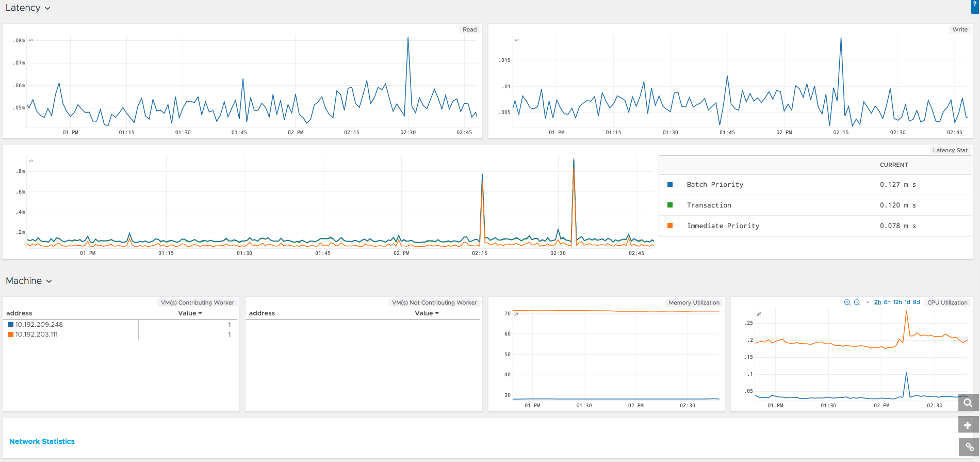Viewport: 980px width, 462px height.
Task: Click the Batch Priority legend label
Action: pos(715,184)
